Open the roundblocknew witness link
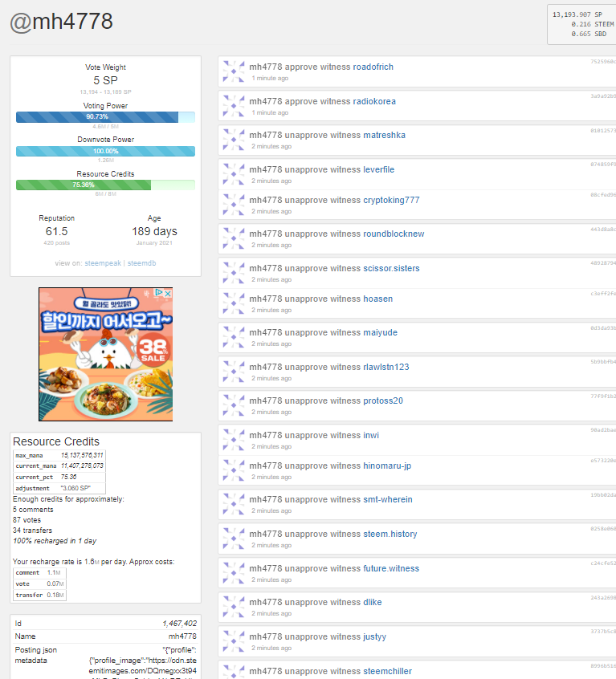This screenshot has width=616, height=679. pyautogui.click(x=394, y=234)
